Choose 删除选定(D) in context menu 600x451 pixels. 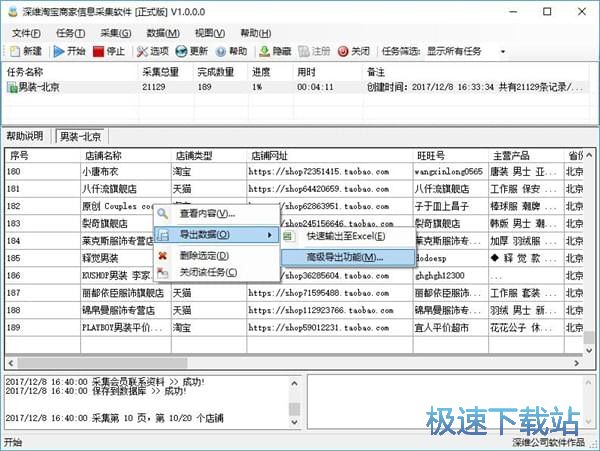(217, 255)
